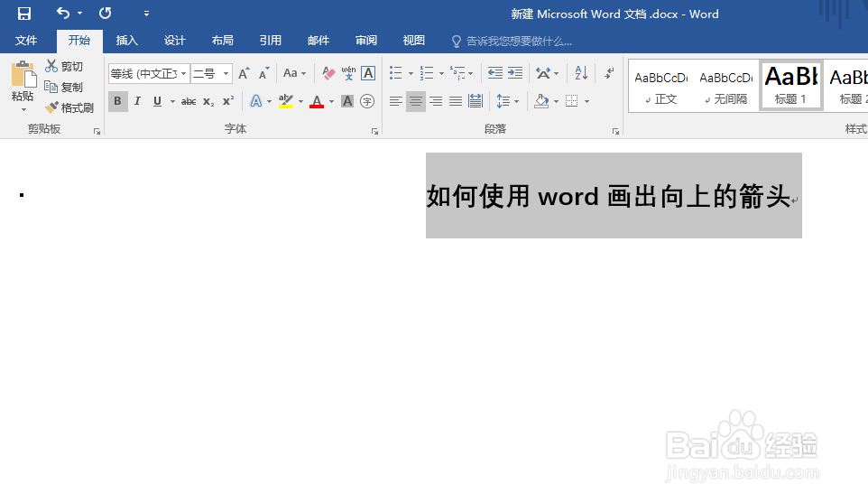Open the font size dropdown 二号
Viewport: 868px width, 503px height.
click(226, 73)
